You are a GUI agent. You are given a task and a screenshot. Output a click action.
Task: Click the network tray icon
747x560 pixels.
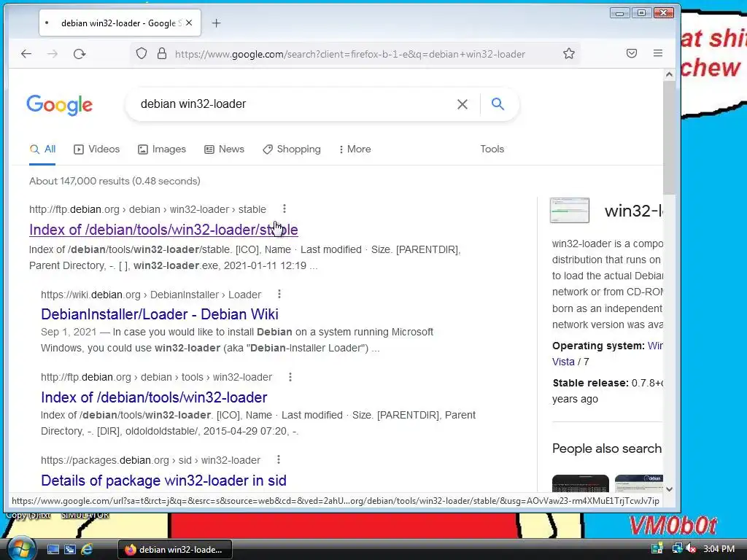point(677,549)
